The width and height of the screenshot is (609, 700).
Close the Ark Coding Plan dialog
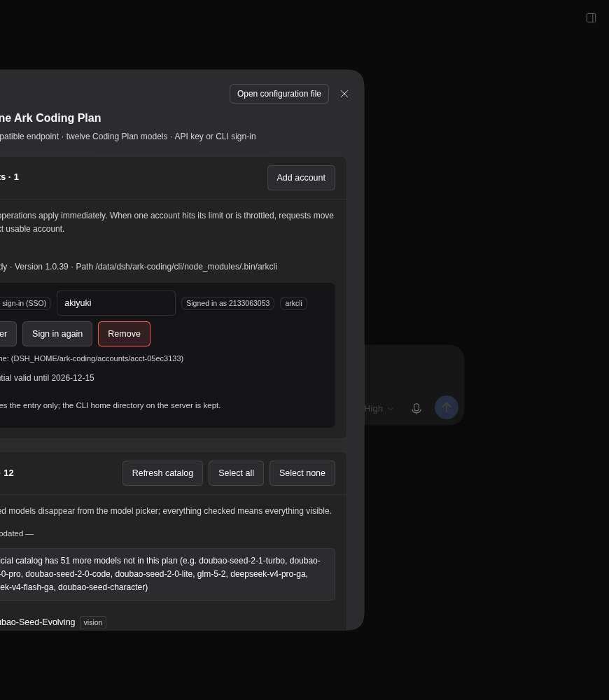point(344,94)
